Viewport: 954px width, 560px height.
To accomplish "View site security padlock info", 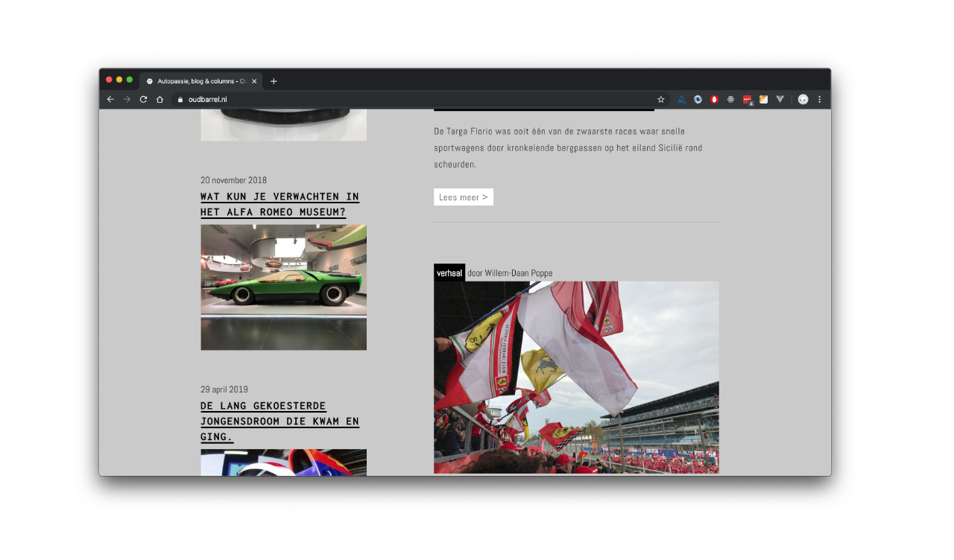I will [180, 99].
